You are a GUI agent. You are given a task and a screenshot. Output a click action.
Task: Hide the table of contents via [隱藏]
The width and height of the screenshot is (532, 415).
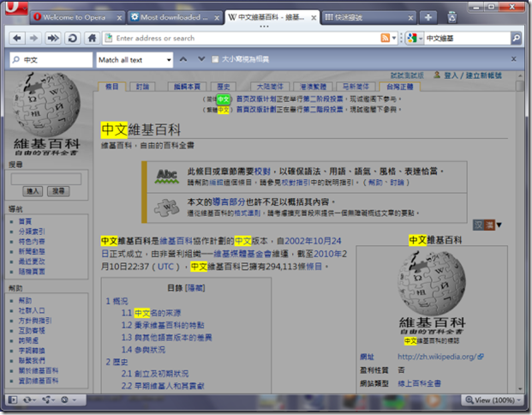pyautogui.click(x=194, y=288)
